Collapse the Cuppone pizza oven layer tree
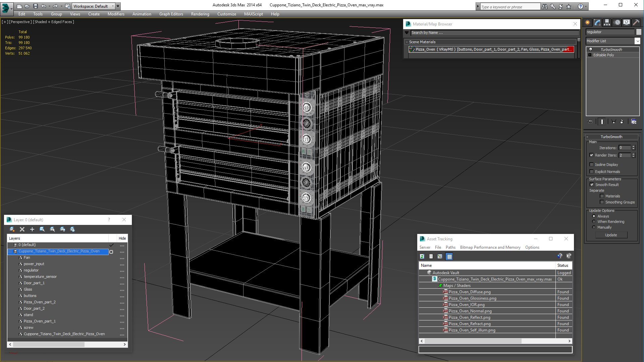Image resolution: width=644 pixels, height=362 pixels. pos(10,251)
